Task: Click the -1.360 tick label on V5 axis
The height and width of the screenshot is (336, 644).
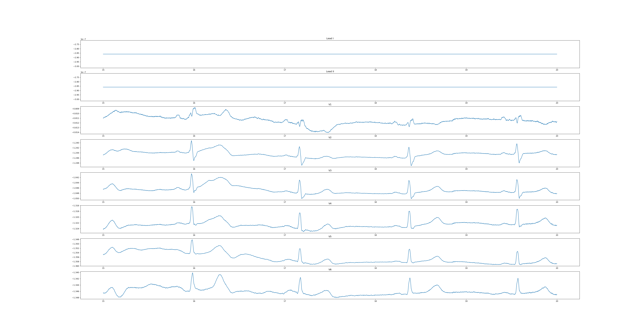Action: pyautogui.click(x=75, y=266)
